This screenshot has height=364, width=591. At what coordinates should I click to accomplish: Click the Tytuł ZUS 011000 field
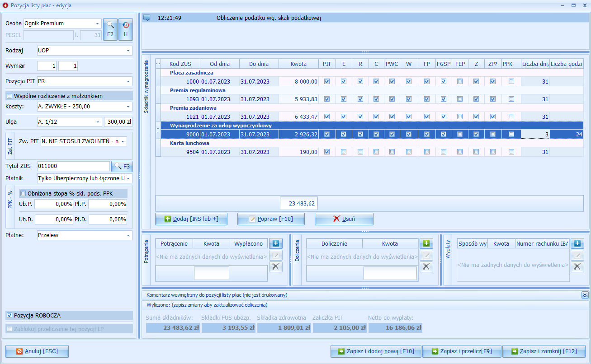[x=73, y=166]
